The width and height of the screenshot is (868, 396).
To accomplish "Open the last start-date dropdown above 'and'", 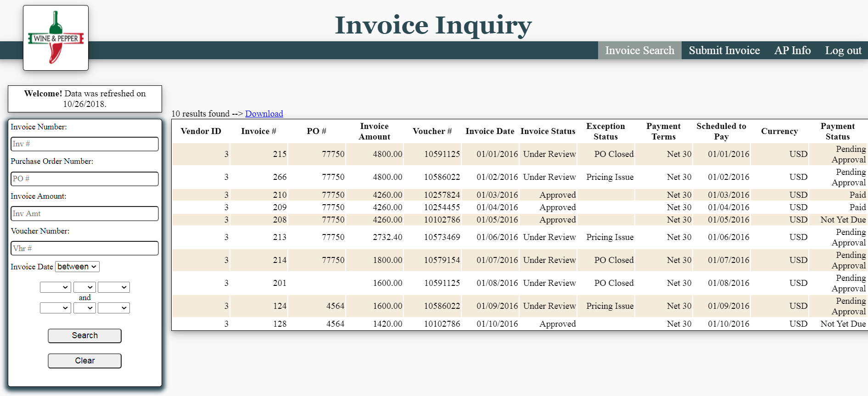I will 113,287.
